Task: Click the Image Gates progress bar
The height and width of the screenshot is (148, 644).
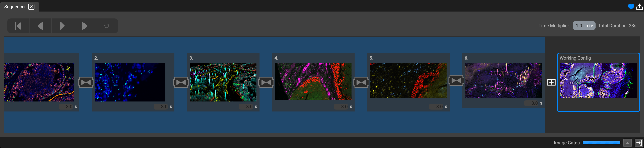Action: pos(601,143)
